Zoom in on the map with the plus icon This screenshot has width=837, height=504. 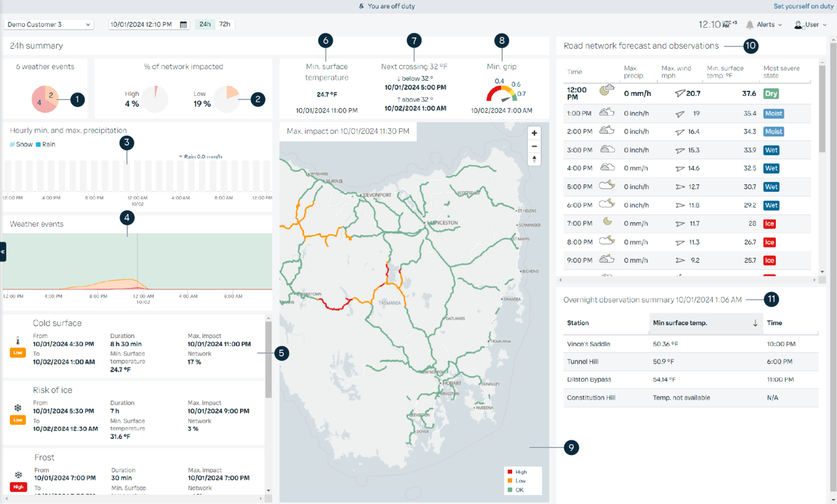click(x=534, y=133)
